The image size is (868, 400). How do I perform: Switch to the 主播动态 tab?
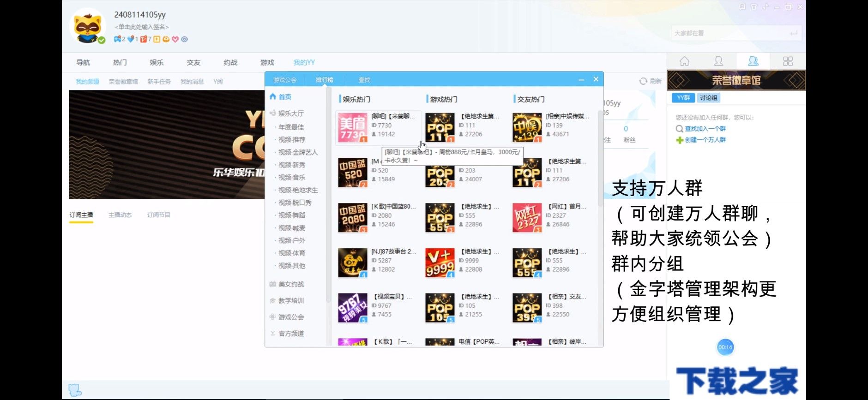click(120, 215)
